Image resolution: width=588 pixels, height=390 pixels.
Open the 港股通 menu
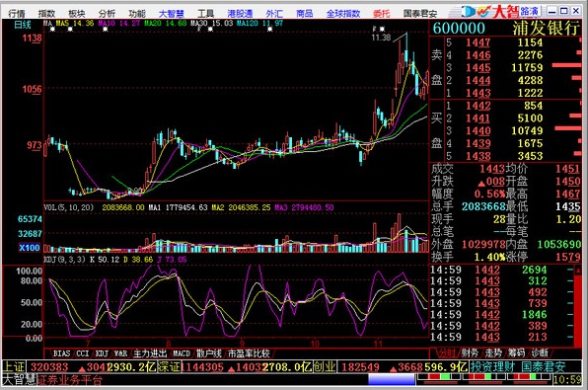pos(240,14)
